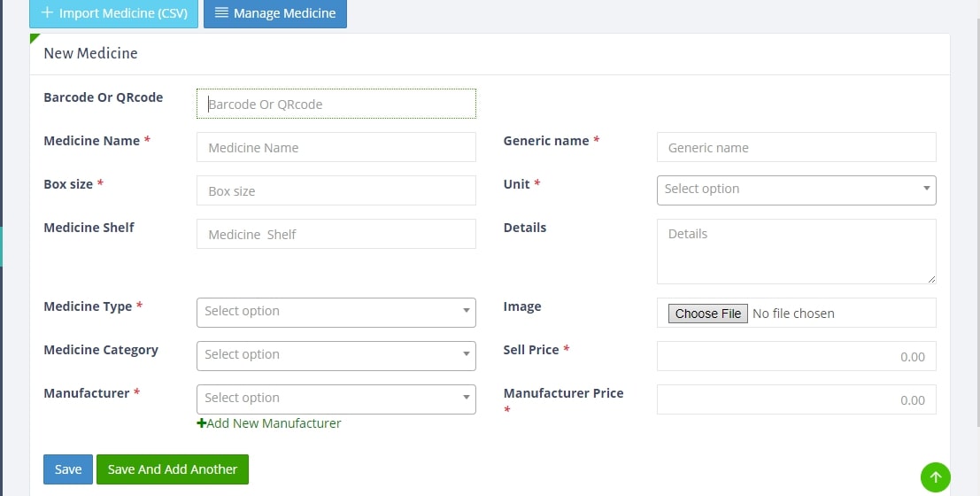Viewport: 980px width, 496px height.
Task: Click the list icon on Manage Medicine
Action: pos(221,12)
